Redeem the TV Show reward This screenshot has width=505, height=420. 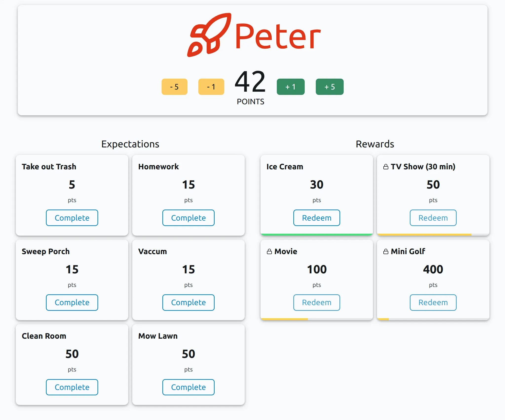[x=433, y=218]
